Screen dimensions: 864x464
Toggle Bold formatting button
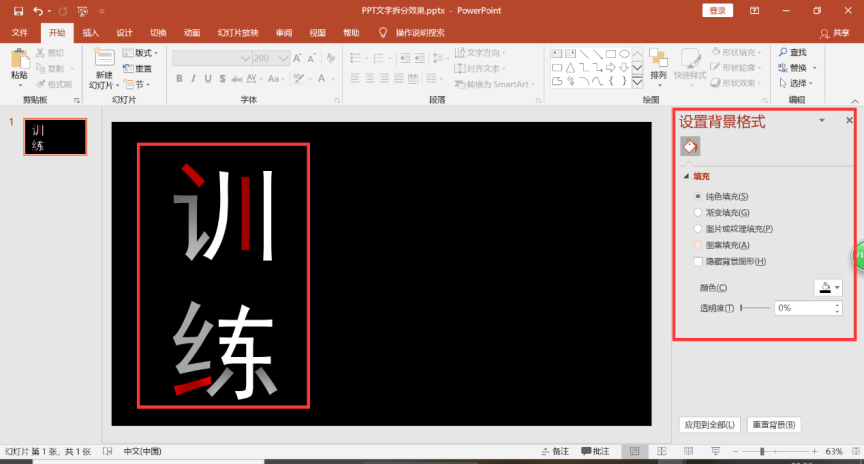(180, 79)
